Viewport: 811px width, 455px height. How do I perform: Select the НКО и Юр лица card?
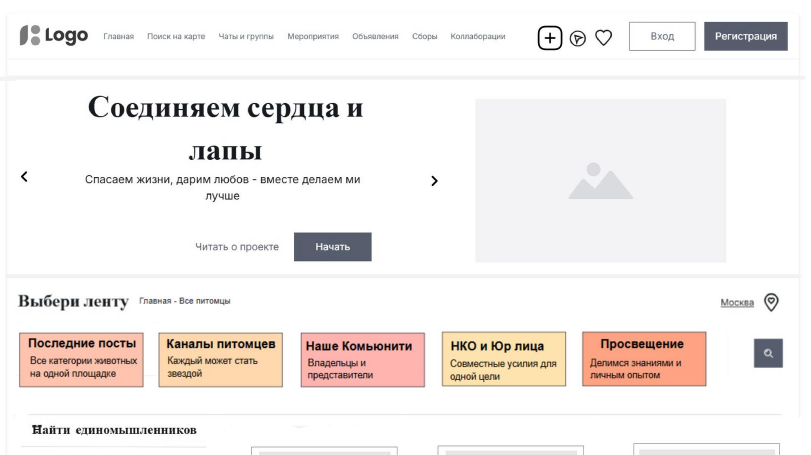[x=504, y=359]
